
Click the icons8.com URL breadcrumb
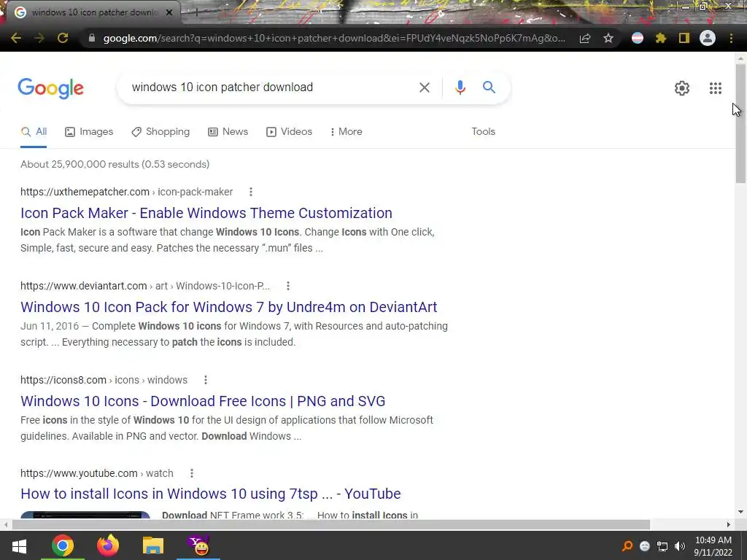click(104, 380)
